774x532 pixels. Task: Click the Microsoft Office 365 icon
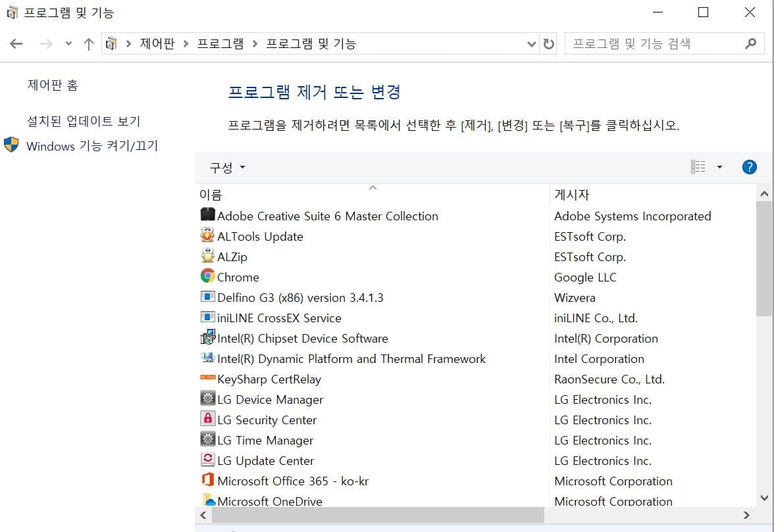pos(208,479)
